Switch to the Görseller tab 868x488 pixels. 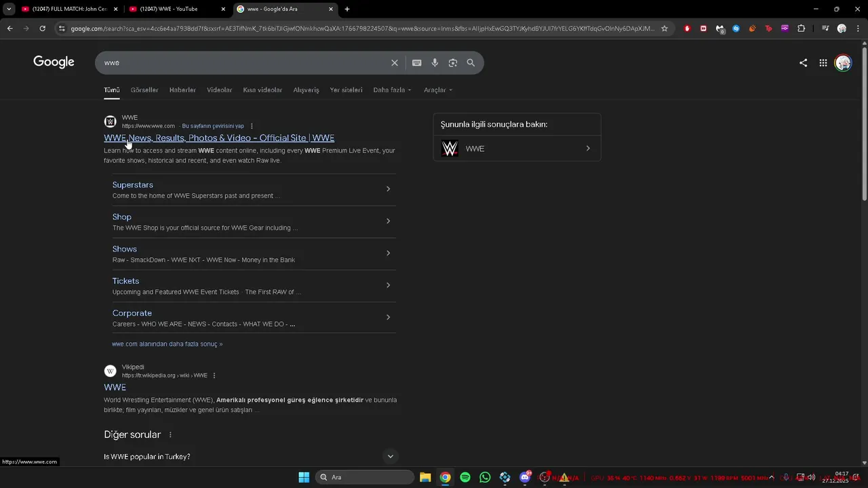144,90
